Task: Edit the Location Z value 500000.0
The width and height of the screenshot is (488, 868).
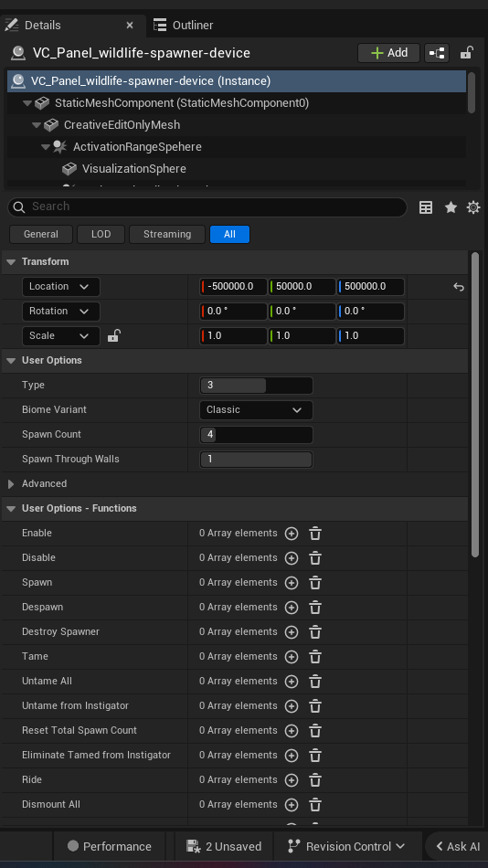Action: 371,287
